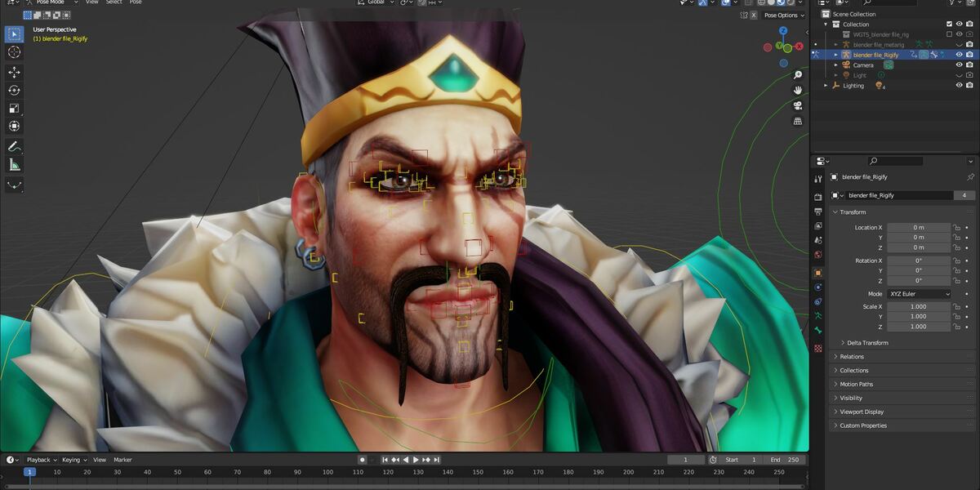Click the current frame 1 marker

tap(30, 472)
